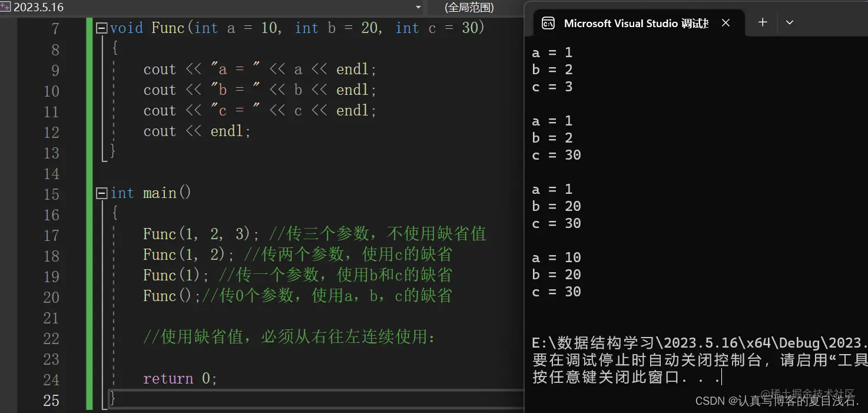
Task: Click the console line 要在调试停止时自动关闭控制台
Action: click(x=700, y=360)
